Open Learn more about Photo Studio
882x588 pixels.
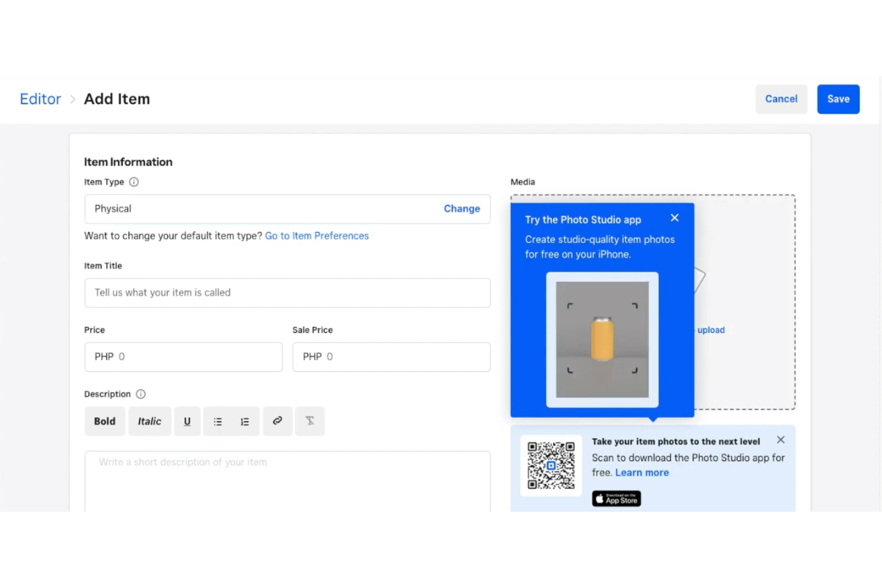(x=642, y=472)
